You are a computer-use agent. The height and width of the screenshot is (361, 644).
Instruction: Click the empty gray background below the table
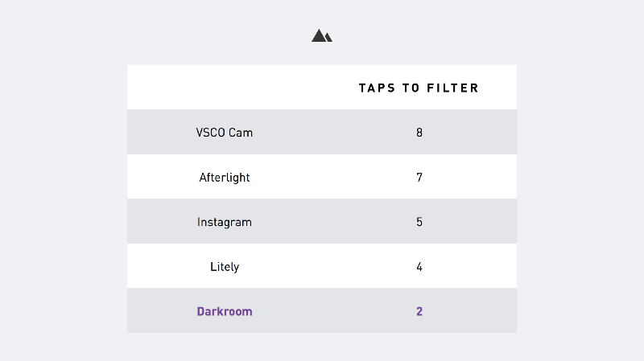[x=322, y=347]
